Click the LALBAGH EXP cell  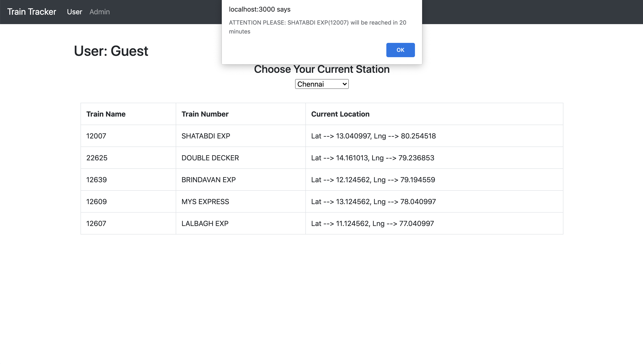pos(205,224)
